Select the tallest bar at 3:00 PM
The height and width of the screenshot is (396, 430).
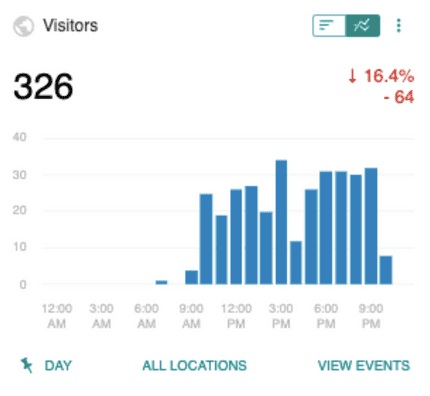point(281,222)
